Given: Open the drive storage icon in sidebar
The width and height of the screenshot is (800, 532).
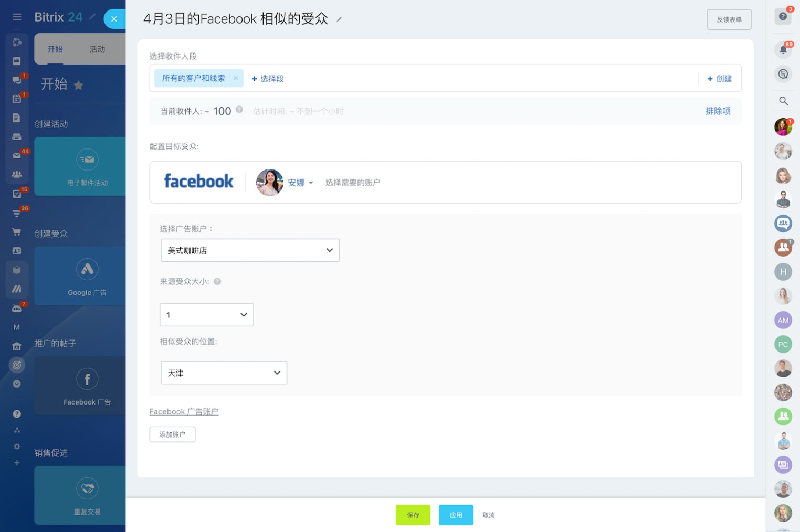Looking at the screenshot, I should click(x=17, y=136).
